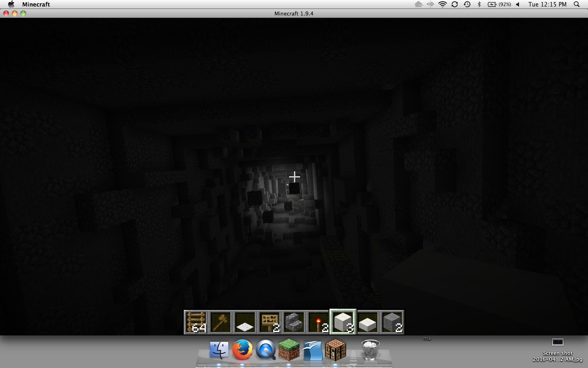The image size is (588, 368).
Task: Select the wooden shovel hotbar slot
Action: tap(220, 322)
